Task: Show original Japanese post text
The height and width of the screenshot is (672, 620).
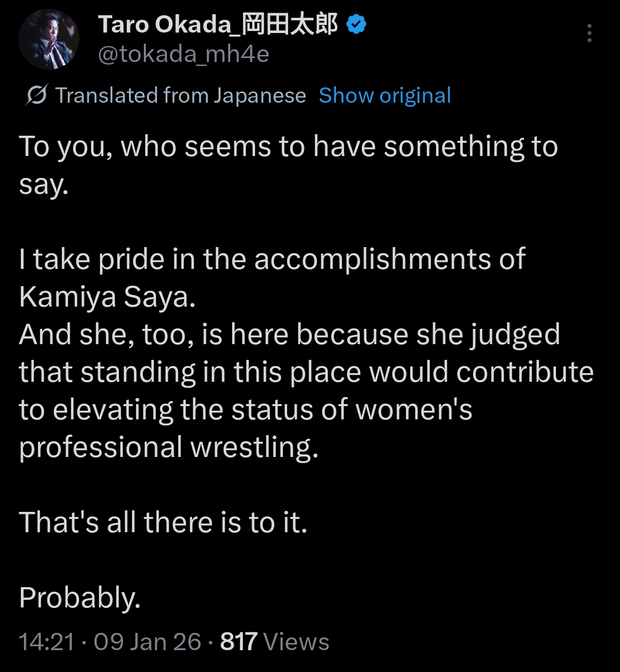Action: pos(385,96)
